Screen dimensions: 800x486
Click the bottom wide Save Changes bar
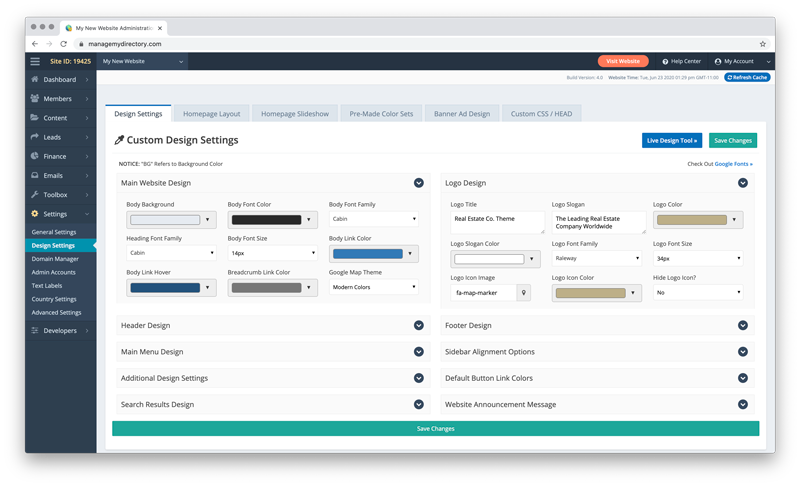[x=435, y=428]
